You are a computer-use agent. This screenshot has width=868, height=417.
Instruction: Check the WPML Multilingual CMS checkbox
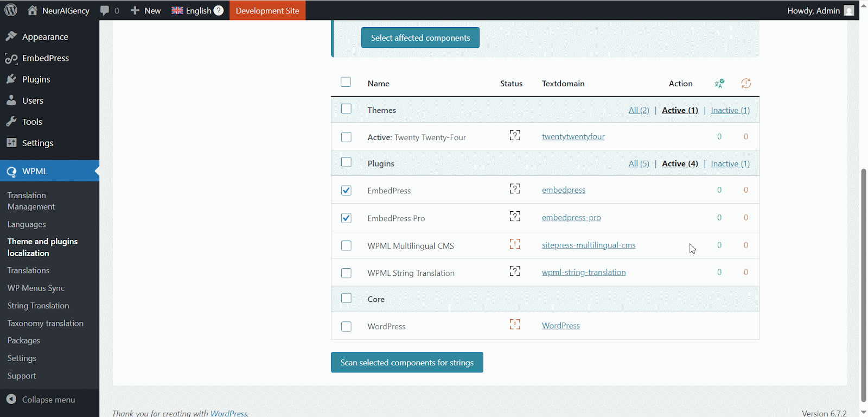click(x=346, y=245)
